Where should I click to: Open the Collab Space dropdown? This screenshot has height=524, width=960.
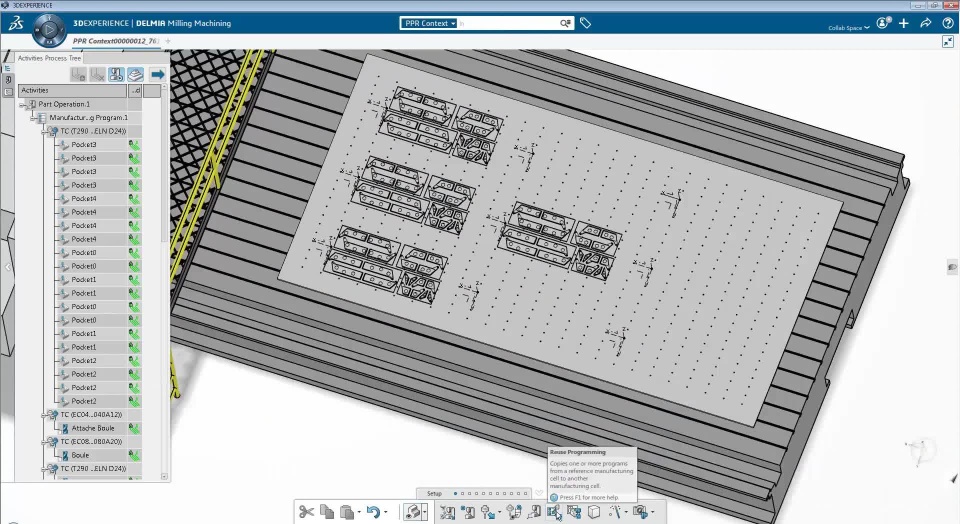[849, 28]
